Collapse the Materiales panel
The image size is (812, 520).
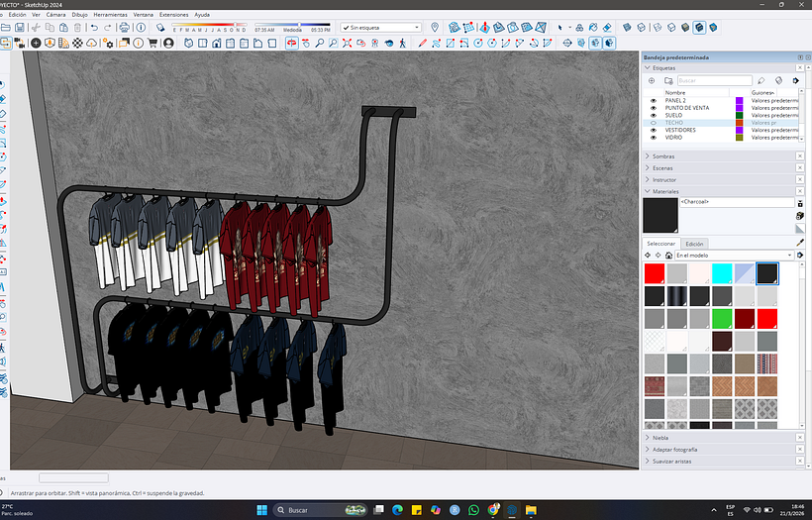coord(648,191)
